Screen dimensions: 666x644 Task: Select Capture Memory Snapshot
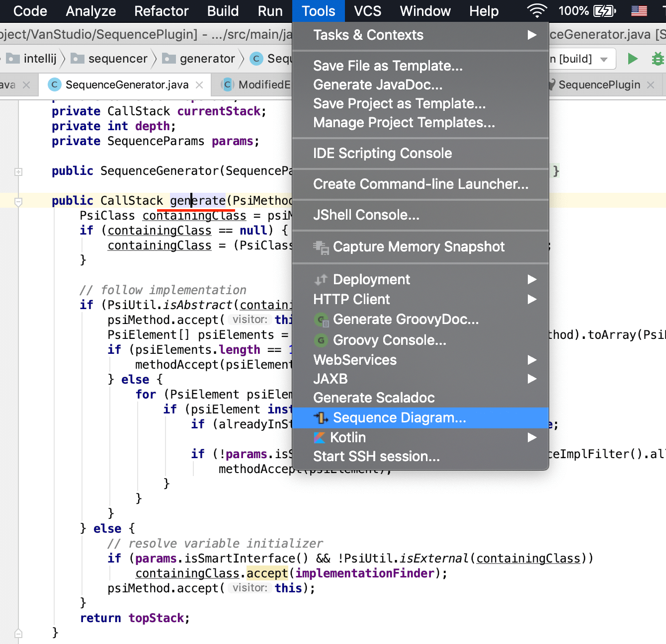420,247
